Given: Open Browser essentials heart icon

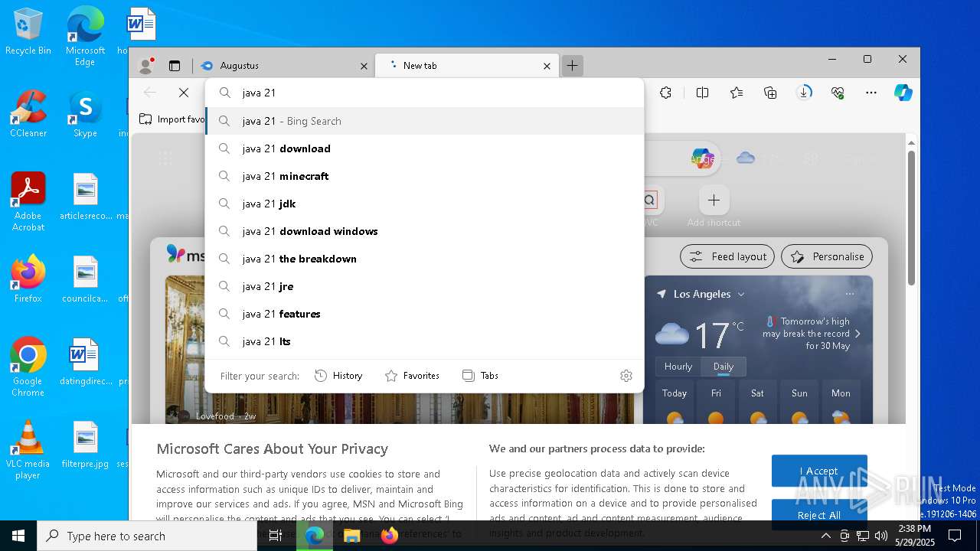Looking at the screenshot, I should [x=838, y=93].
